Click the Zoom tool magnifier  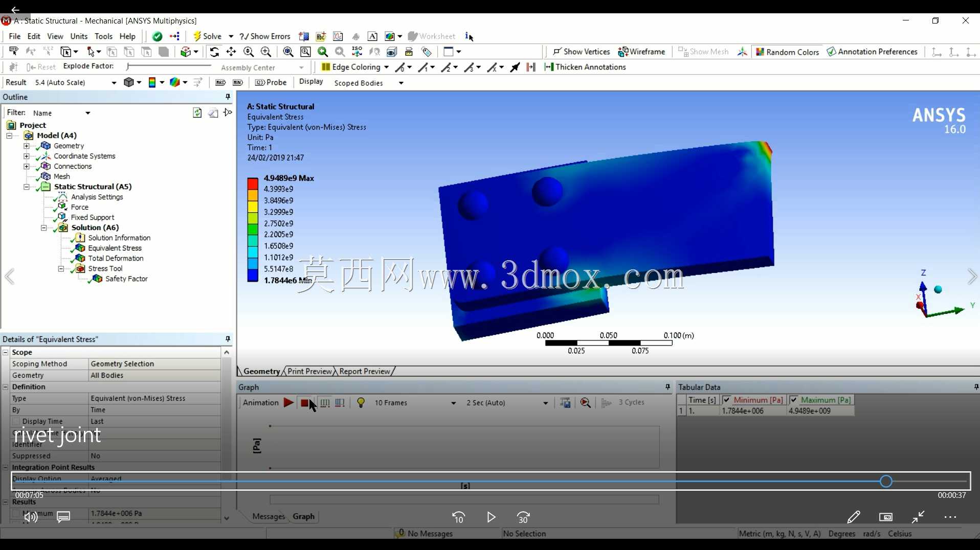click(249, 52)
